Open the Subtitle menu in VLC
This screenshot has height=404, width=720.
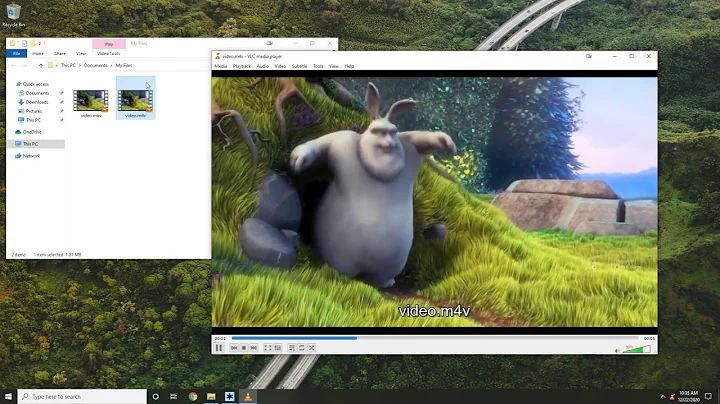pos(299,66)
